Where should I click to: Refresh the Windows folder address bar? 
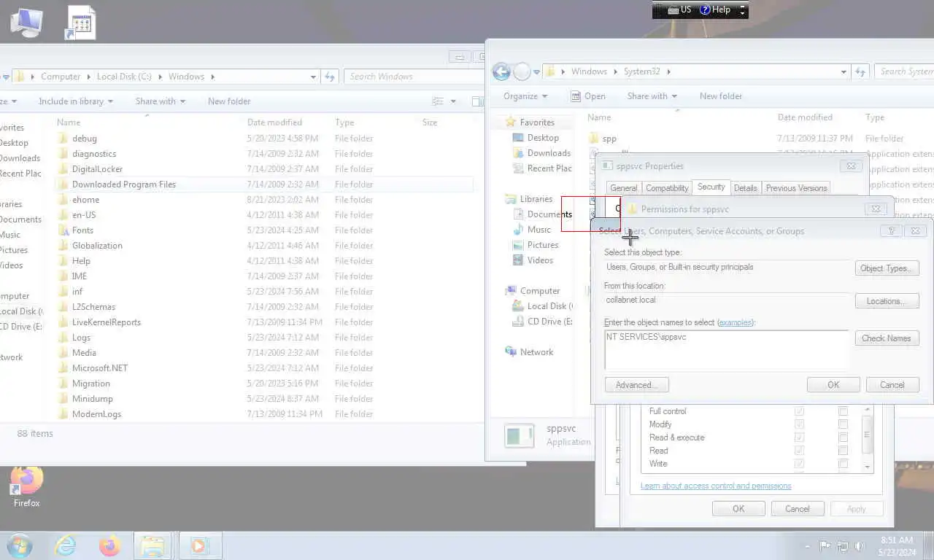coord(330,77)
